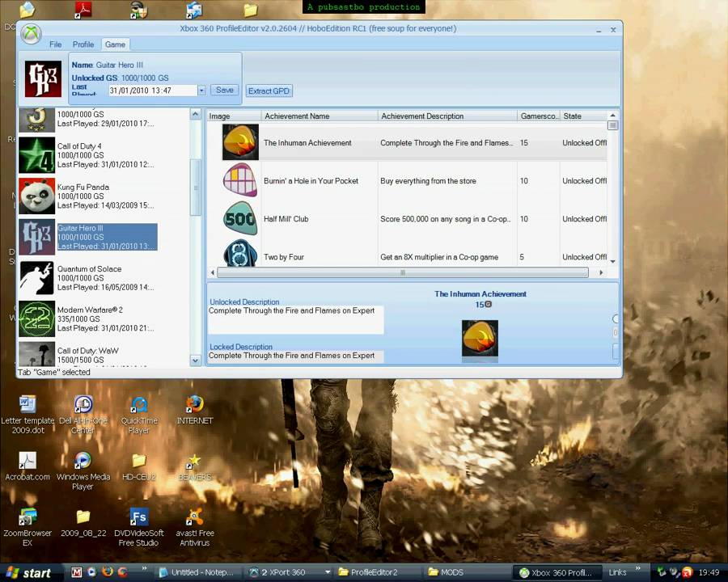Click the Gamerscore column header
Screen dimensions: 728x582
[539, 116]
